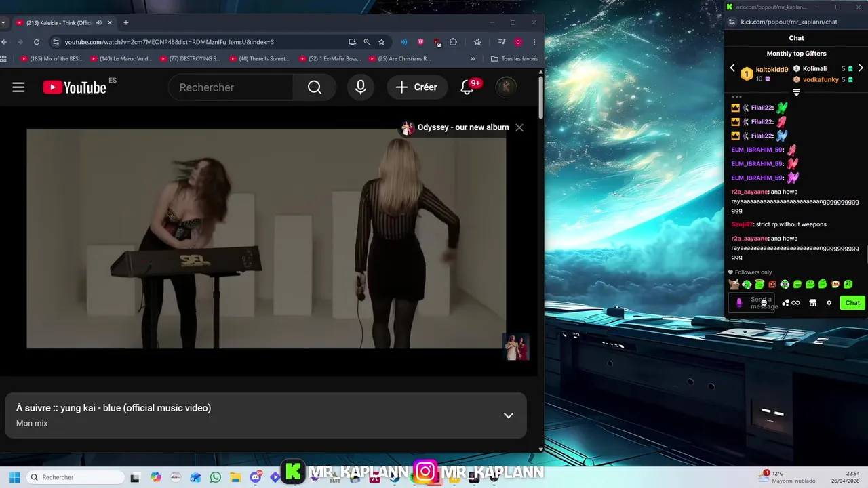Open the YouTube account avatar menu
The image size is (868, 488).
click(507, 87)
